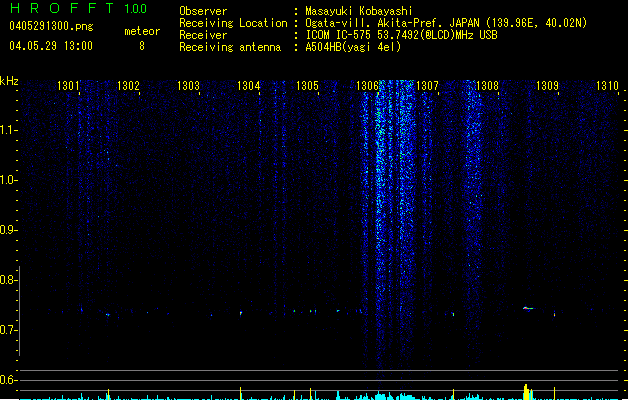Click the 1301 time axis marker

(68, 86)
